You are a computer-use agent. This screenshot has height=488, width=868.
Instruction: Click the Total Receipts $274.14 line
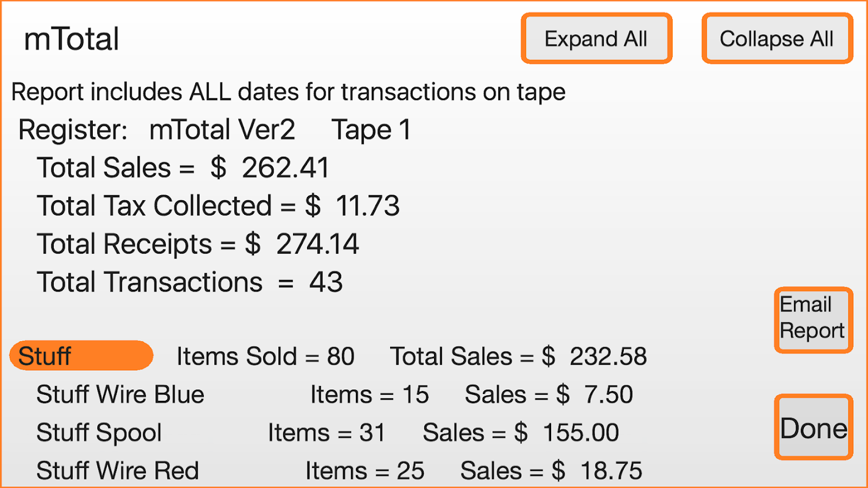[x=198, y=244]
